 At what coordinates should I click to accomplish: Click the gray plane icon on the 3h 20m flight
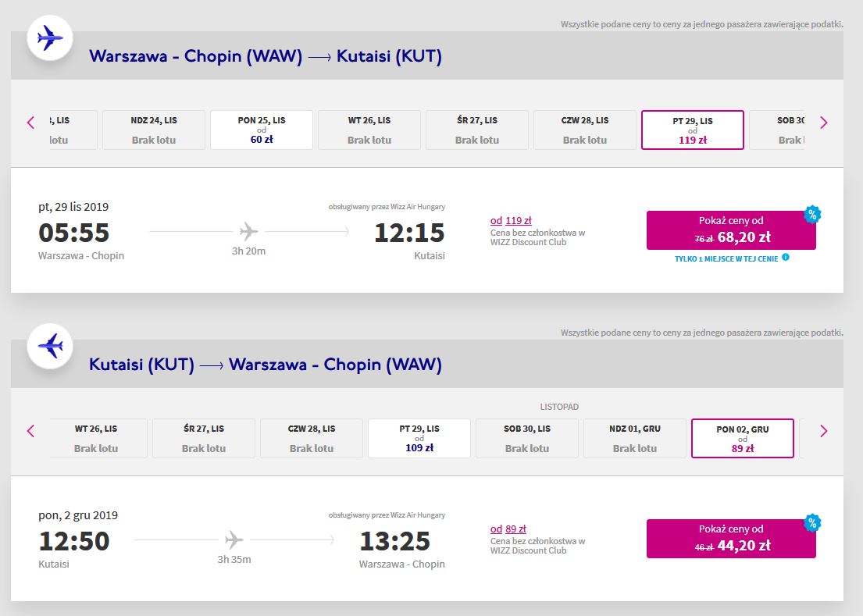pos(249,232)
